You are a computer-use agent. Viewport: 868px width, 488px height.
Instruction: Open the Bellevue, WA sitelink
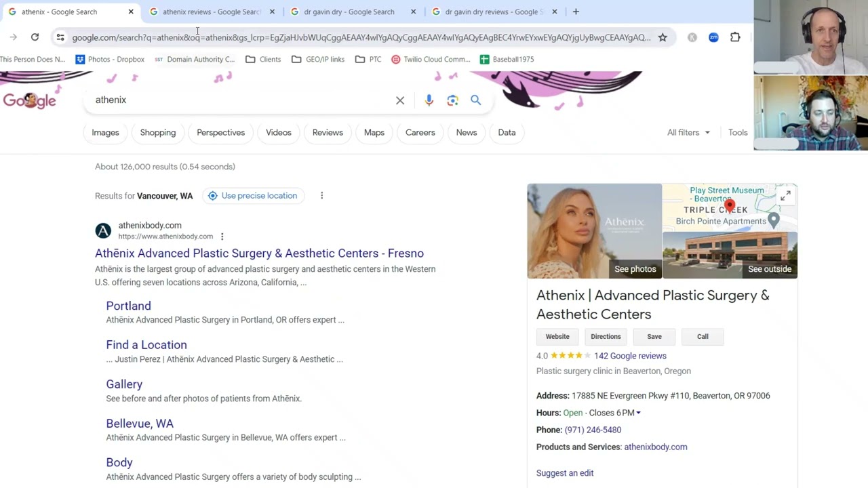coord(140,424)
